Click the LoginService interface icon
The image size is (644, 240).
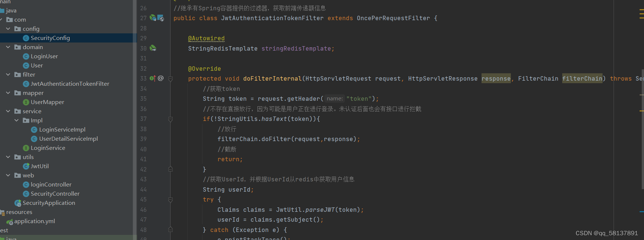[26, 148]
